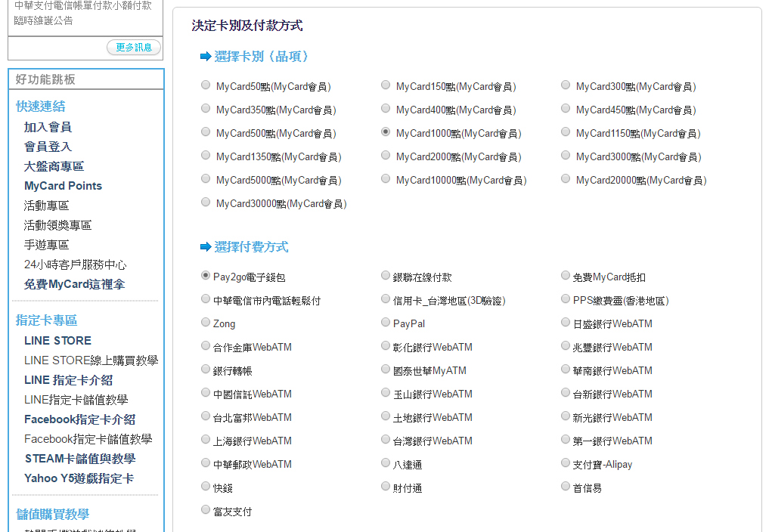This screenshot has width=772, height=532.
Task: Pick 台灣銀行WebATM payment option
Action: (386, 439)
